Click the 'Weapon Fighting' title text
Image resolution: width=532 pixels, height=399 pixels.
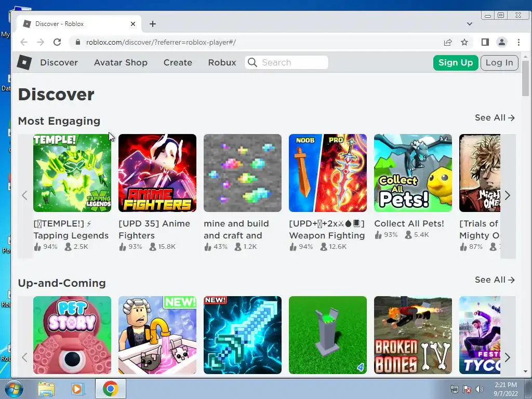(x=327, y=235)
